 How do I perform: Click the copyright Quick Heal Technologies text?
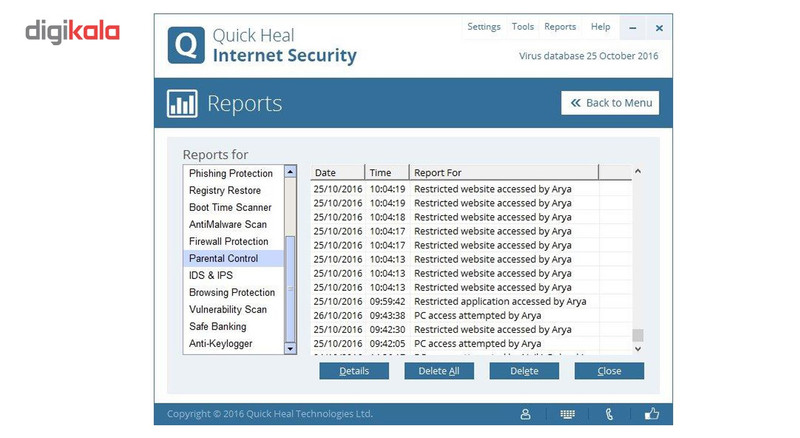point(270,414)
